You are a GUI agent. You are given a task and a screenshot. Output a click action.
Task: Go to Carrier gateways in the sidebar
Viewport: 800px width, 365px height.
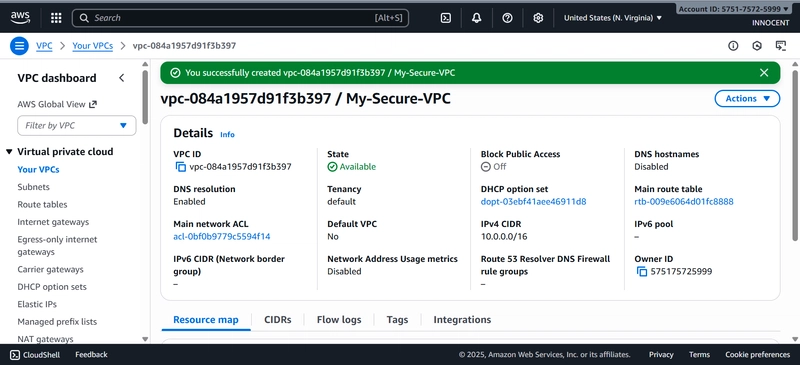pos(51,269)
